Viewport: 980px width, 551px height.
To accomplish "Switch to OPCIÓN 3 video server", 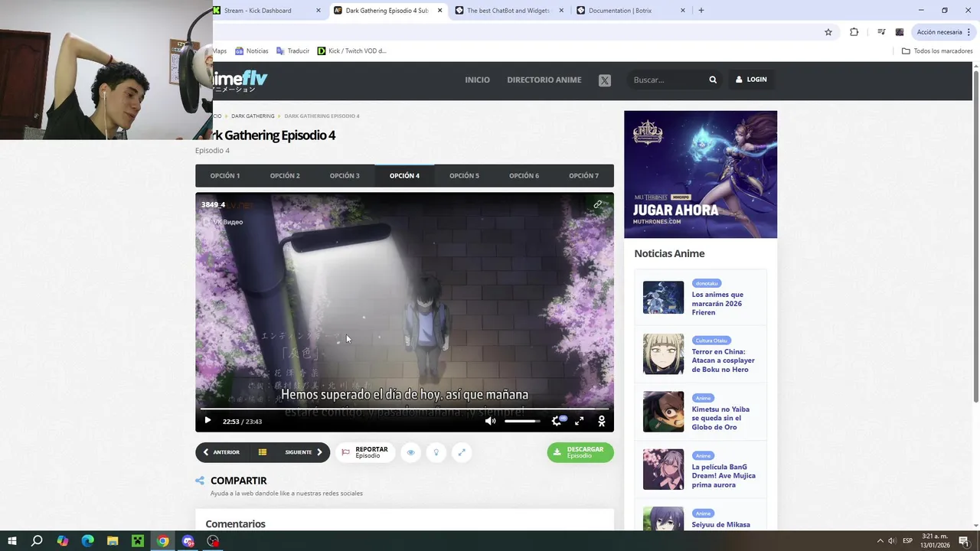I will tap(345, 175).
